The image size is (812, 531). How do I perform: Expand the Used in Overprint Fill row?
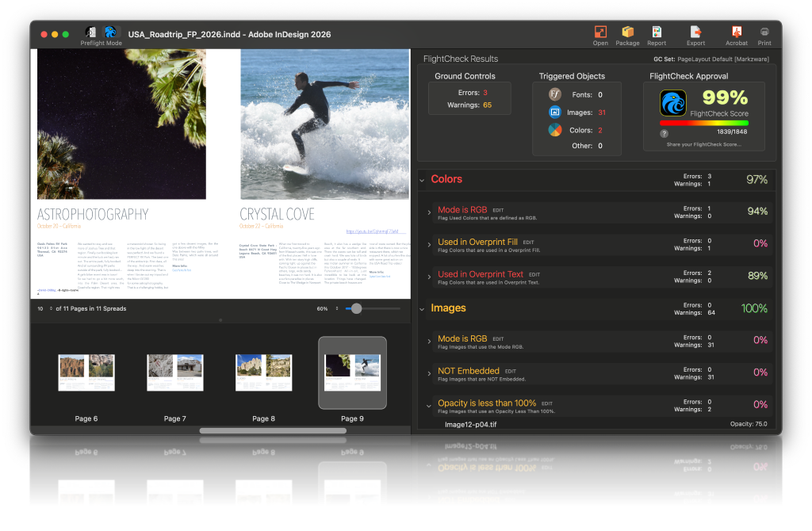(x=429, y=244)
